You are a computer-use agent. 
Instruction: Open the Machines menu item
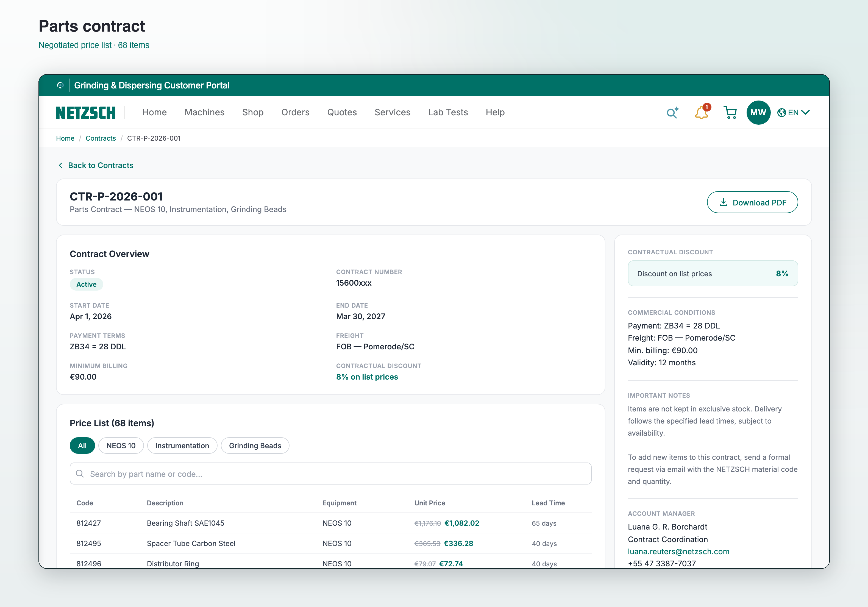tap(205, 112)
